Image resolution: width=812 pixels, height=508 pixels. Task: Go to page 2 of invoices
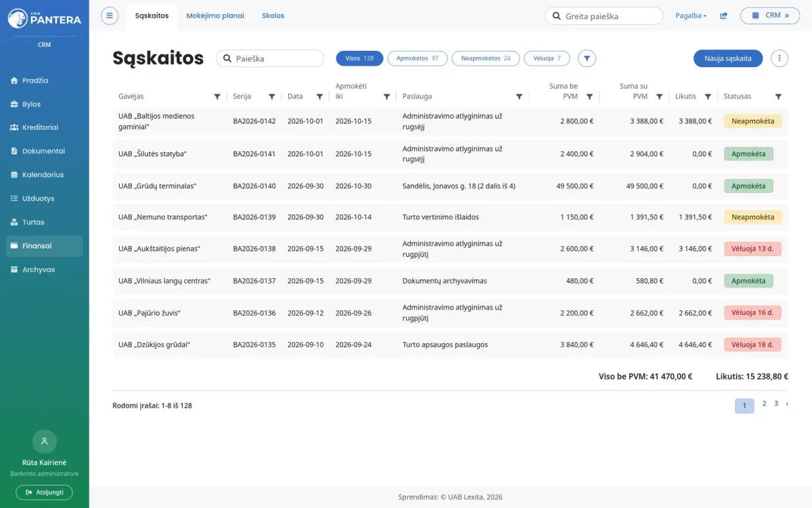[764, 404]
